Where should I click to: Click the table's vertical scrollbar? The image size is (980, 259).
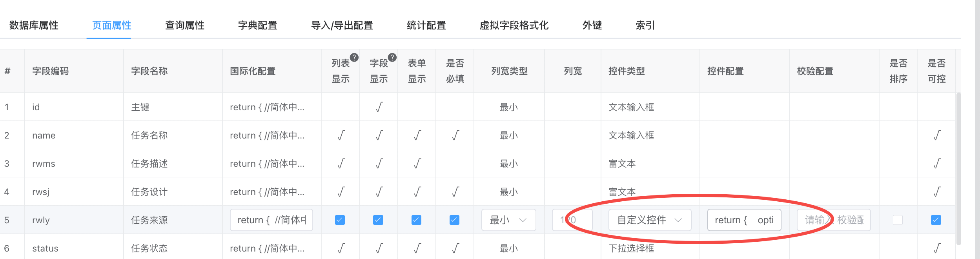point(958,169)
